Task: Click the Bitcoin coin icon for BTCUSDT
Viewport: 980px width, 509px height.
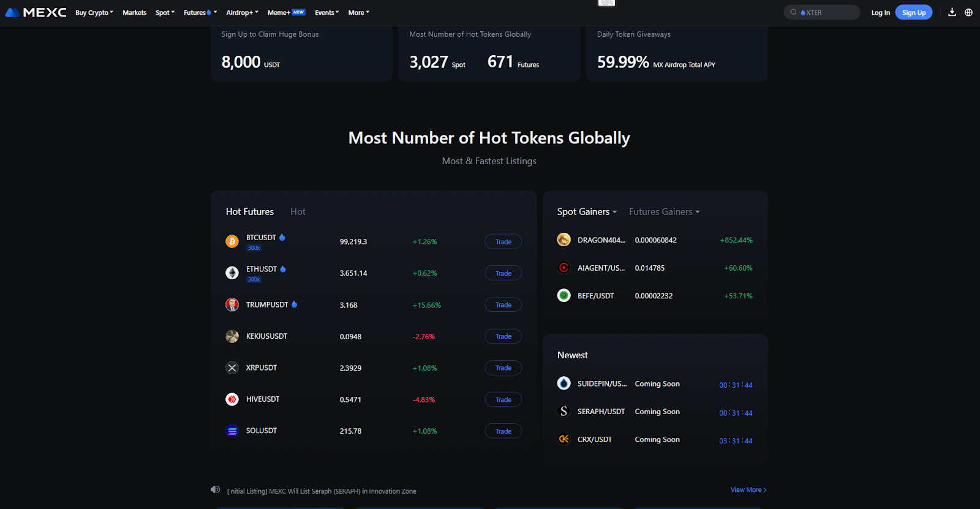Action: pos(232,241)
